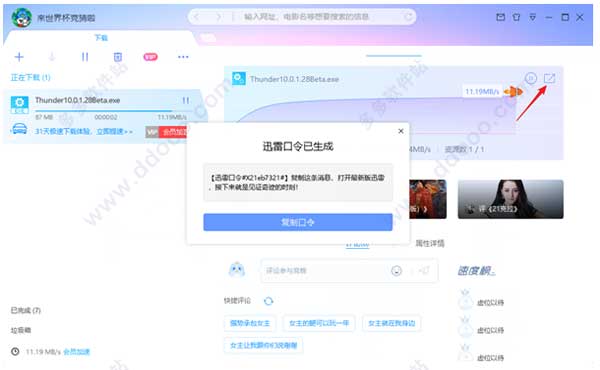
Task: Open the VIP badge in the toolbar
Action: pos(150,57)
